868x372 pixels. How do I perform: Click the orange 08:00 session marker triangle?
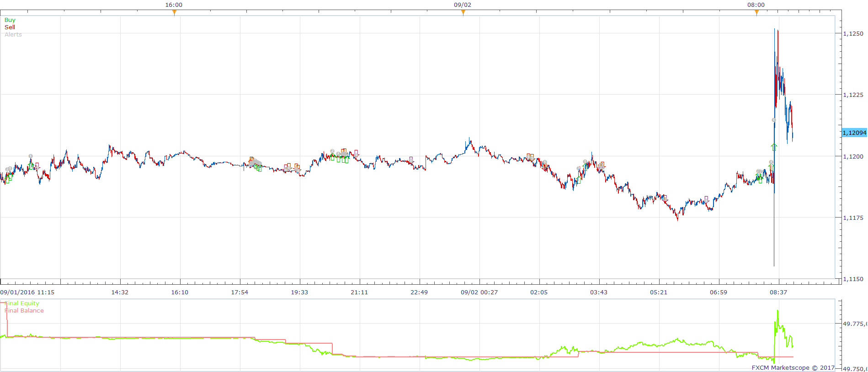[x=756, y=12]
